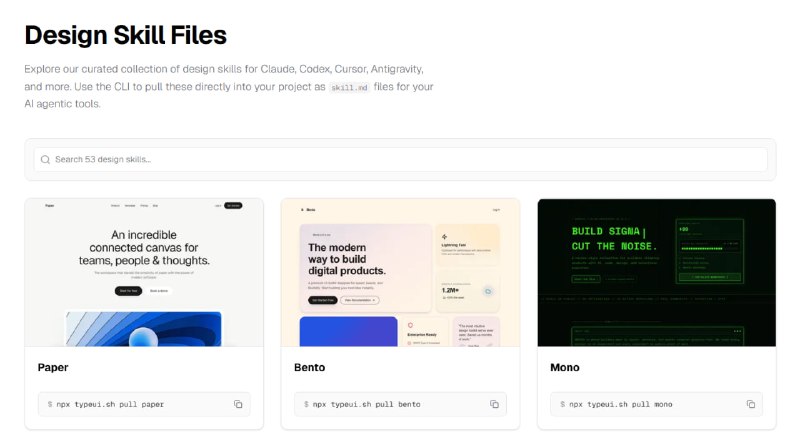Click the dark button in Bento preview
The height and width of the screenshot is (441, 800).
point(323,299)
